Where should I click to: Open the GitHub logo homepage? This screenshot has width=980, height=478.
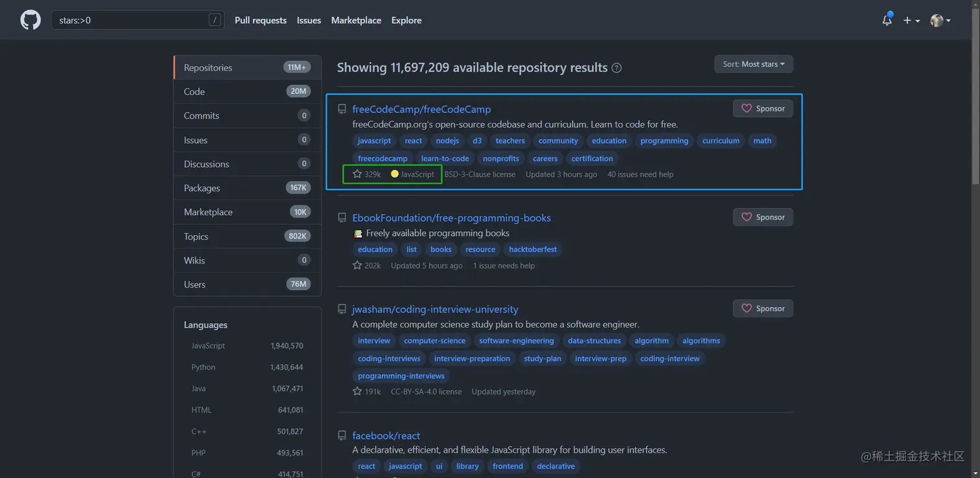[x=30, y=20]
